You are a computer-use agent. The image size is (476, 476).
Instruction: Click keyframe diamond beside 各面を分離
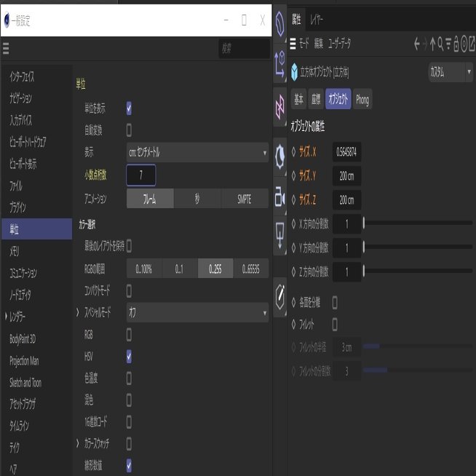(x=293, y=302)
